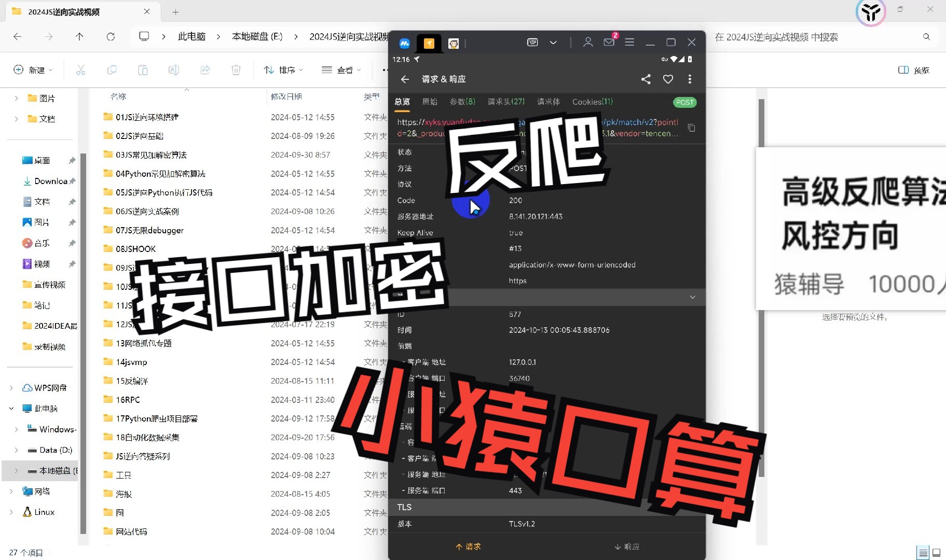Screen dimensions: 946x560
Task: Switch to 原始 tab
Action: tap(430, 102)
